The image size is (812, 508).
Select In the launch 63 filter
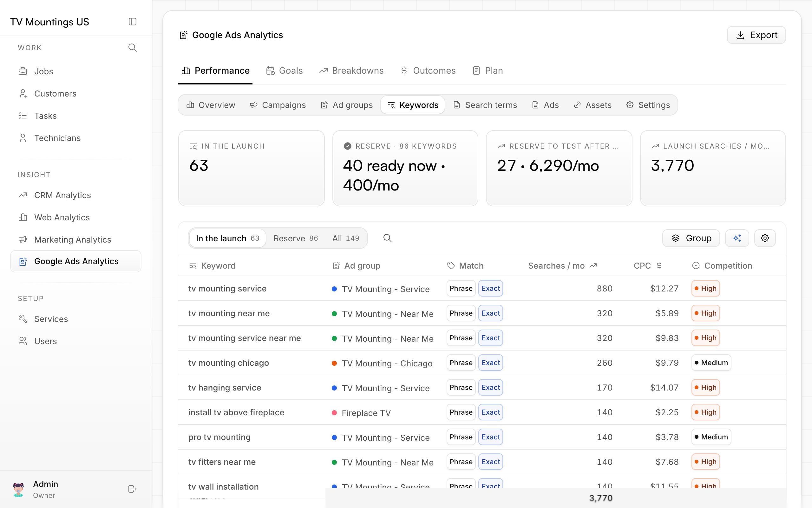227,238
